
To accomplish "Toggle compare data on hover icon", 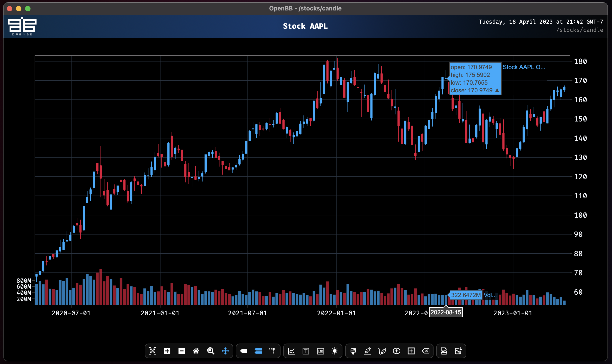I will 258,351.
